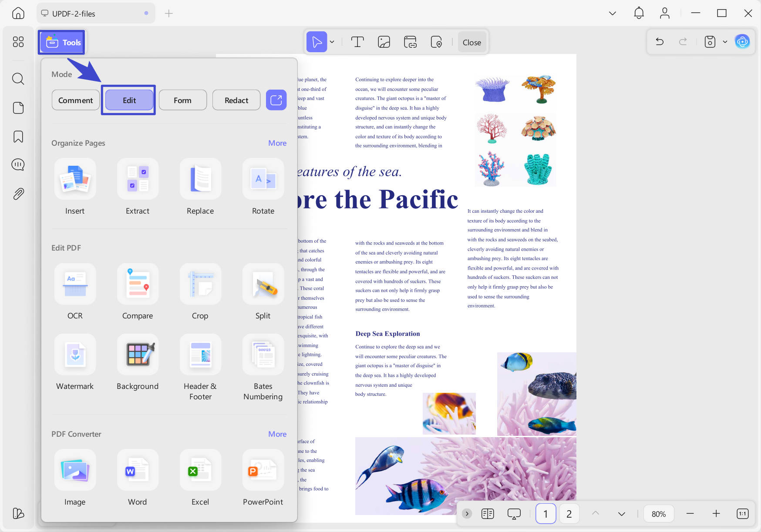
Task: Open More in Organize Pages
Action: click(277, 143)
